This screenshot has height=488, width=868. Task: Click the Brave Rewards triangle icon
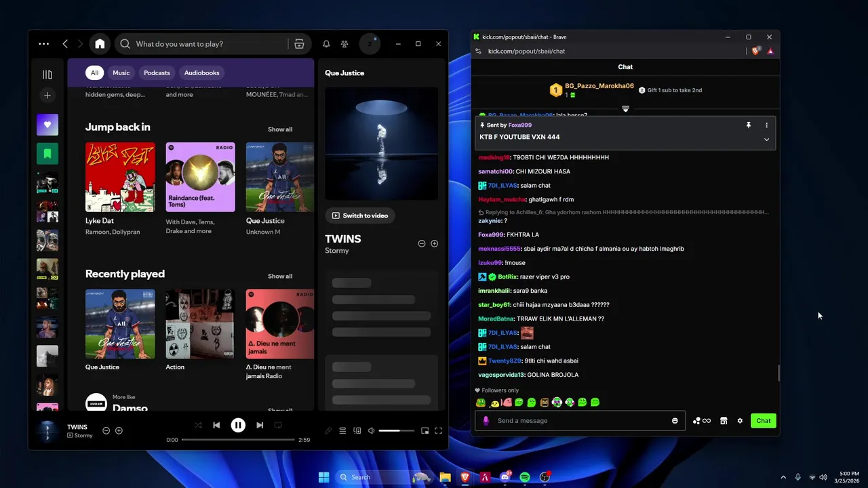[770, 51]
